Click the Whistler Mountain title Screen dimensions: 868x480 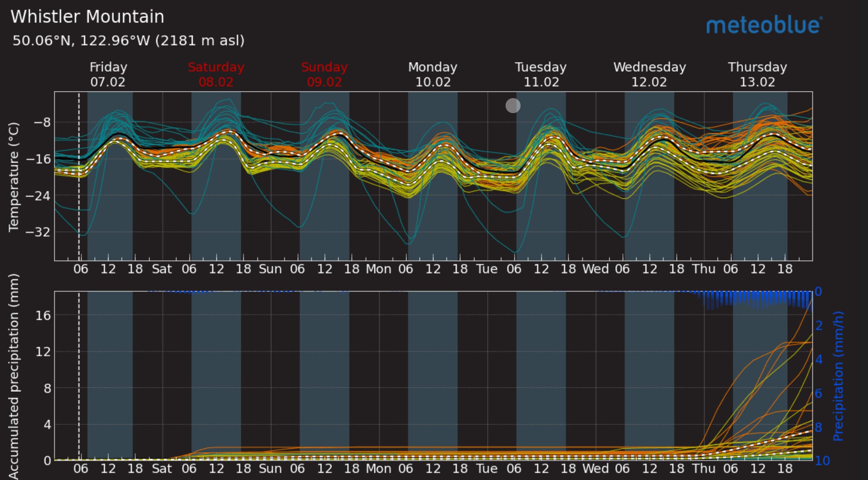[x=87, y=17]
